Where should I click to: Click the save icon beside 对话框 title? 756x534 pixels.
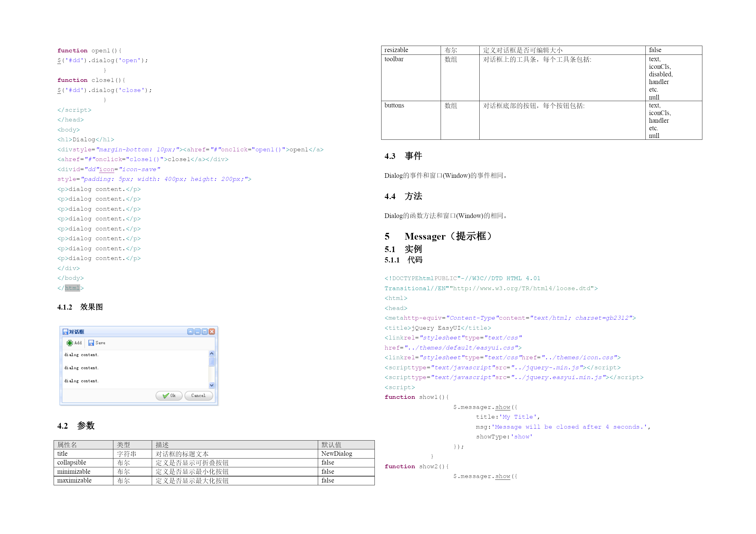click(65, 332)
